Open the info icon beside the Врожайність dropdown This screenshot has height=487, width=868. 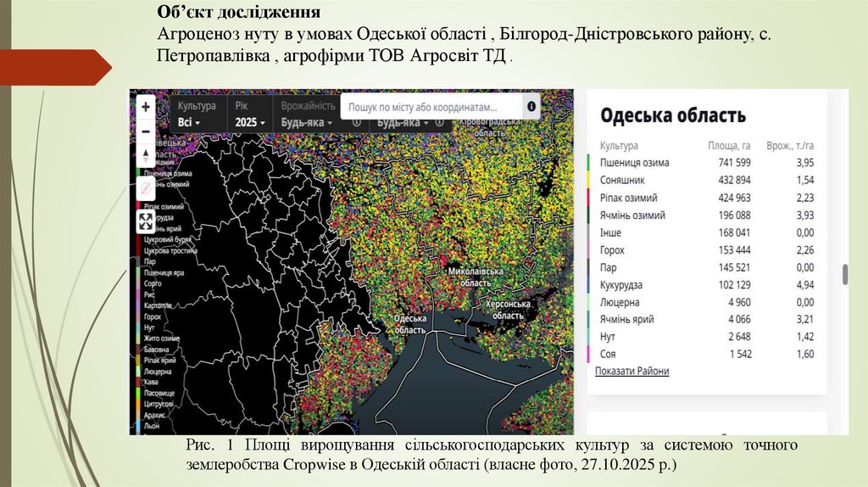click(357, 122)
